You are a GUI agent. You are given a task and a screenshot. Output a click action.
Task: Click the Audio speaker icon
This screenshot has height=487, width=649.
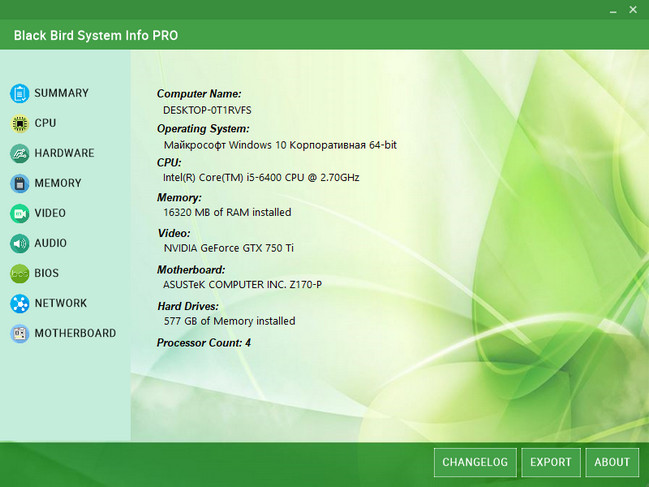click(19, 243)
